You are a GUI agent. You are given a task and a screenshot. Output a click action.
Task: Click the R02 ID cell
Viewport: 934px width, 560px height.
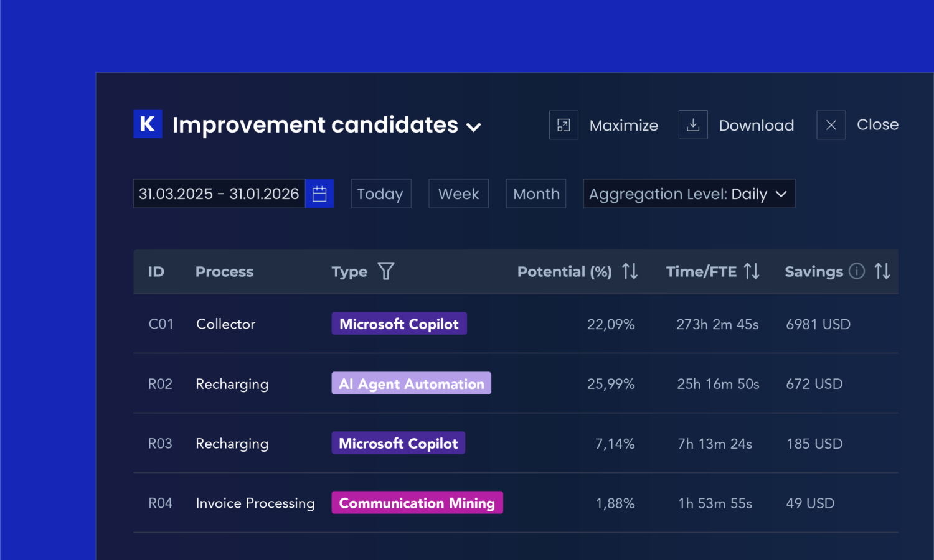[161, 384]
